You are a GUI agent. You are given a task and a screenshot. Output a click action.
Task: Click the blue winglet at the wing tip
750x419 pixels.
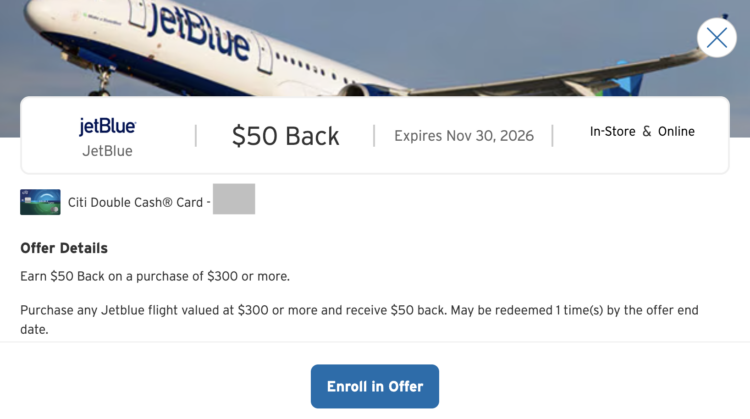pyautogui.click(x=627, y=78)
